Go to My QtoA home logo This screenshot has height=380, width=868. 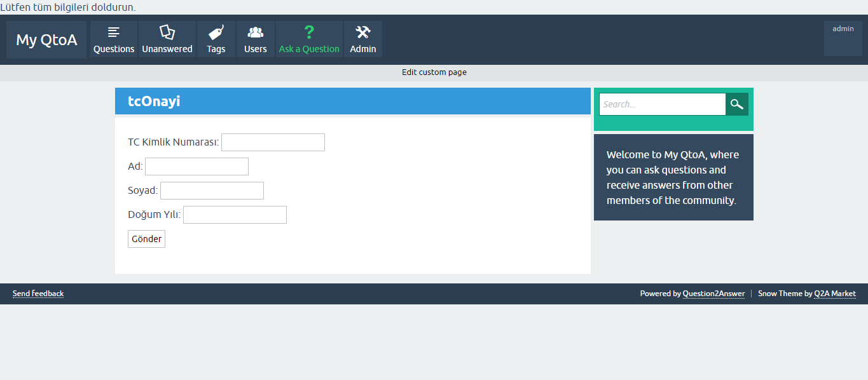point(46,39)
